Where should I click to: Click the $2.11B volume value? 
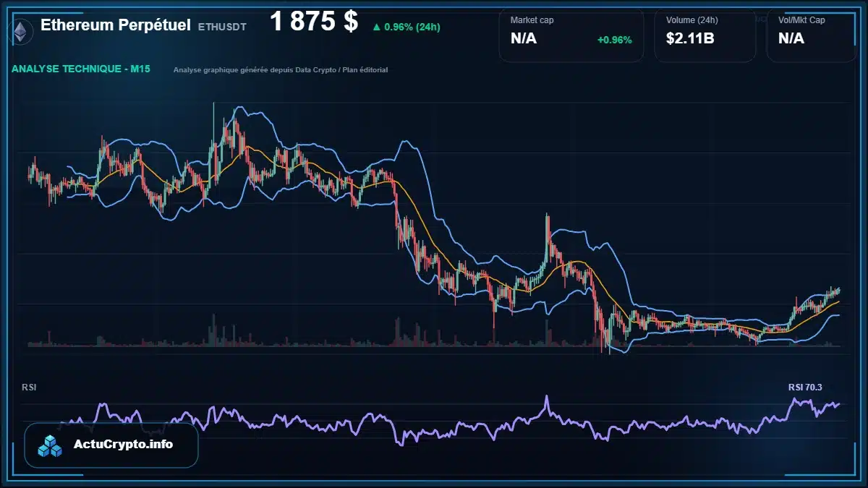(690, 38)
